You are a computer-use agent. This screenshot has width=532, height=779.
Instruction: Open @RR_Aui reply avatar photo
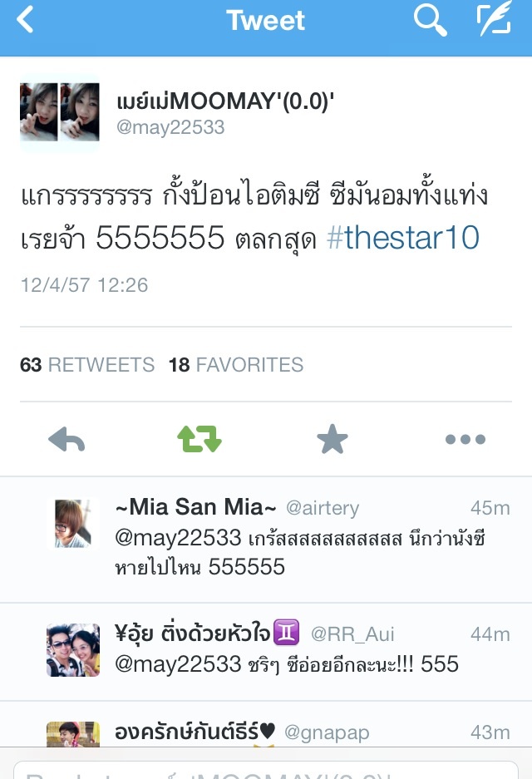73,650
